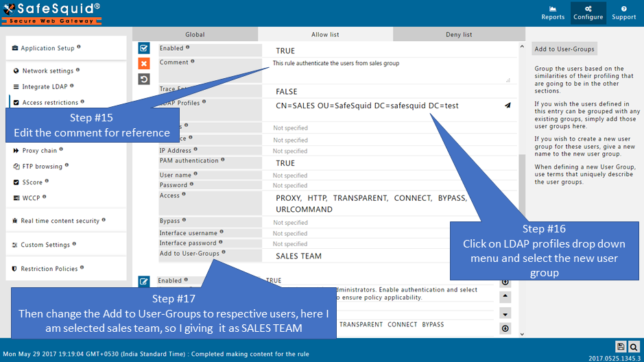Open the Access options list
The height and width of the screenshot is (362, 644).
point(371,204)
